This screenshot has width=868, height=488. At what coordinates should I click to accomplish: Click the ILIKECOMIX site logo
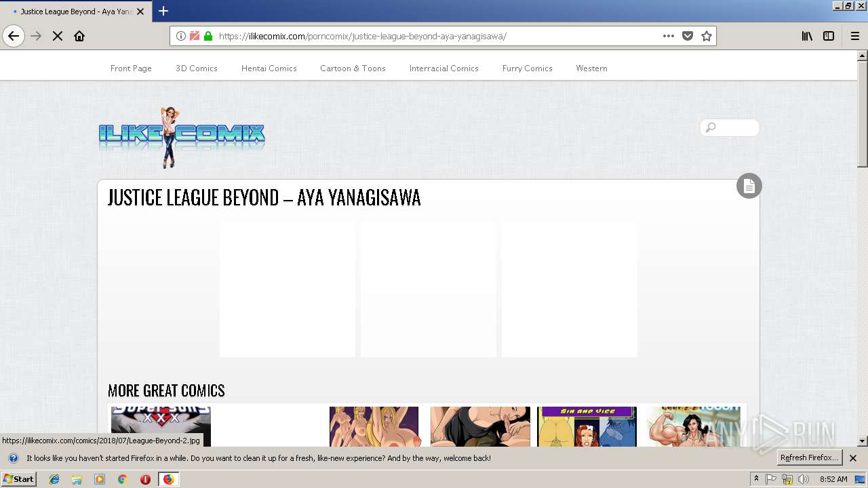[182, 136]
